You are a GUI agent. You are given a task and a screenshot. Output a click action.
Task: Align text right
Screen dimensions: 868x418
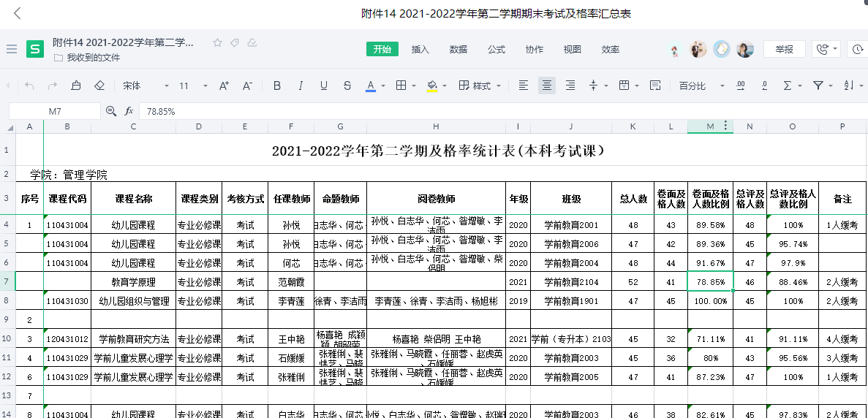tap(570, 85)
